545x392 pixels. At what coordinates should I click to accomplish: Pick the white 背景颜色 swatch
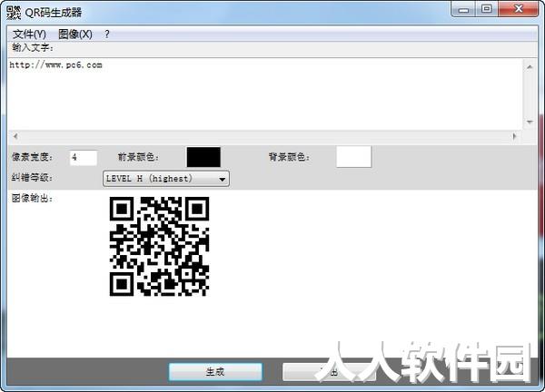pos(354,157)
